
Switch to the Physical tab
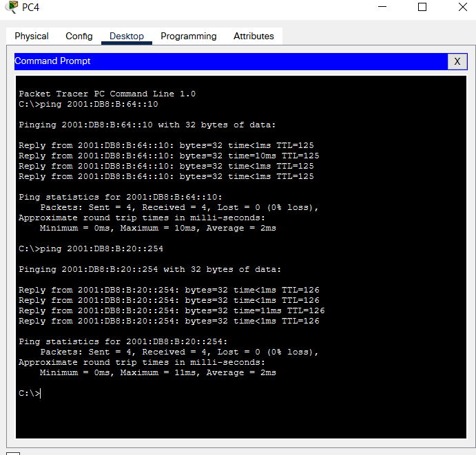[x=32, y=36]
